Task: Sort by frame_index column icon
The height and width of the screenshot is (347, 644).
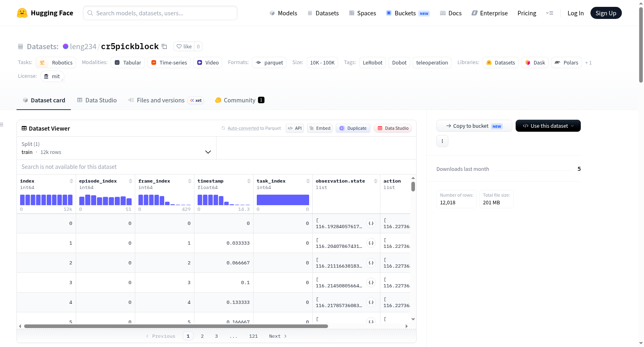Action: coord(190,181)
